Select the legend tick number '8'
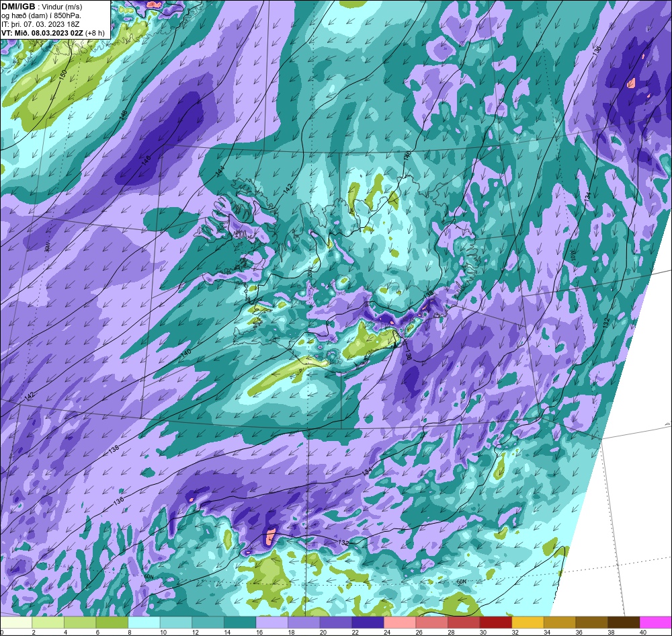The height and width of the screenshot is (636, 672). [130, 632]
